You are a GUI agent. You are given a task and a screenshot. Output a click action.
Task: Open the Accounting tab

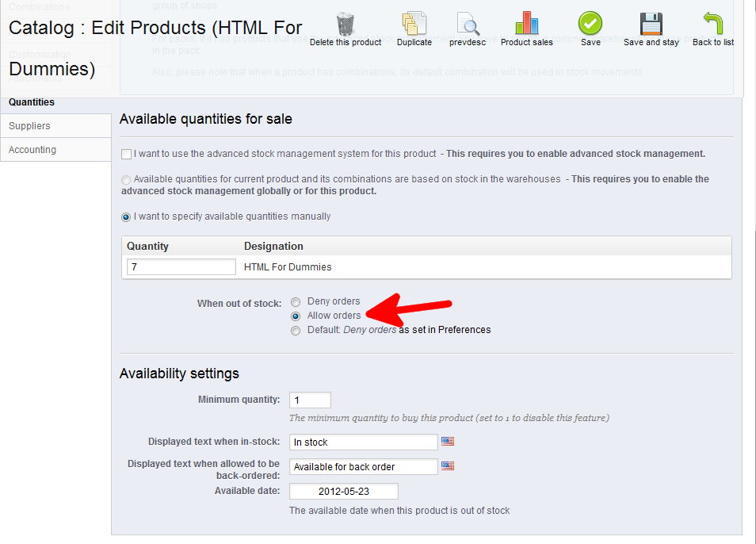(x=56, y=150)
